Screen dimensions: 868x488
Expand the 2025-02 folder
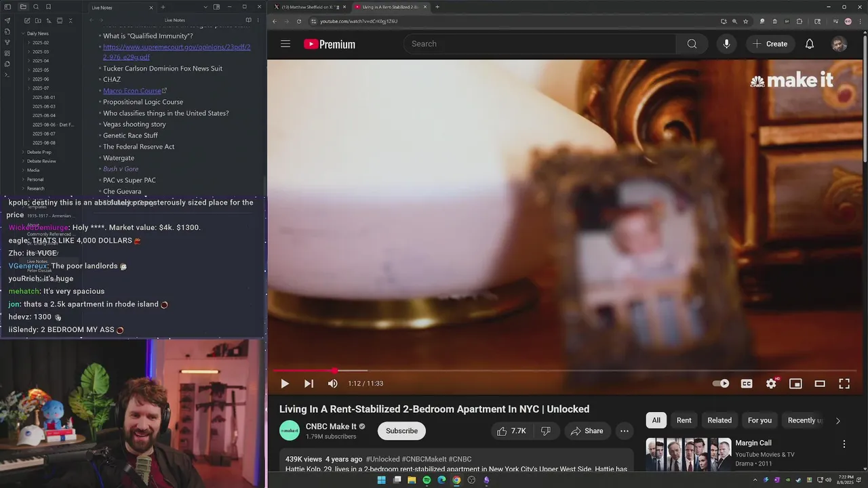point(29,43)
